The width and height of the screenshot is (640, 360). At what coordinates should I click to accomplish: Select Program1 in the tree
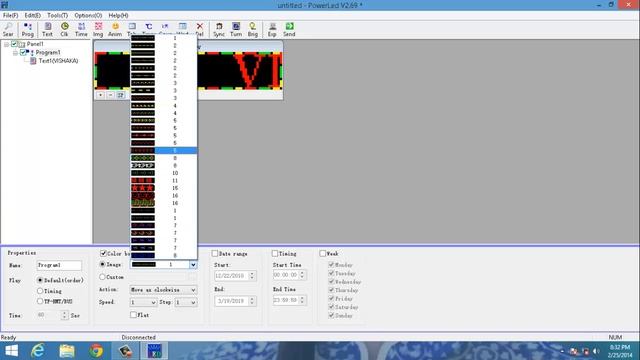pyautogui.click(x=48, y=52)
